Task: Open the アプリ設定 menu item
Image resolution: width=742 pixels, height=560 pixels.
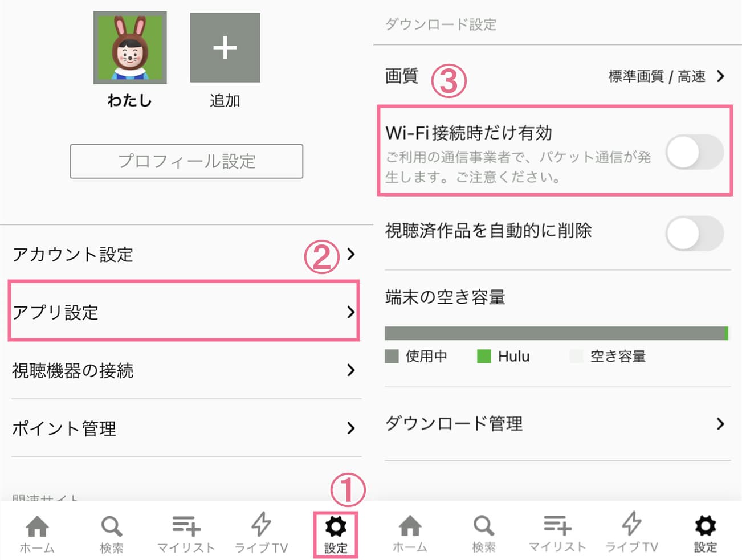Action: (x=184, y=312)
